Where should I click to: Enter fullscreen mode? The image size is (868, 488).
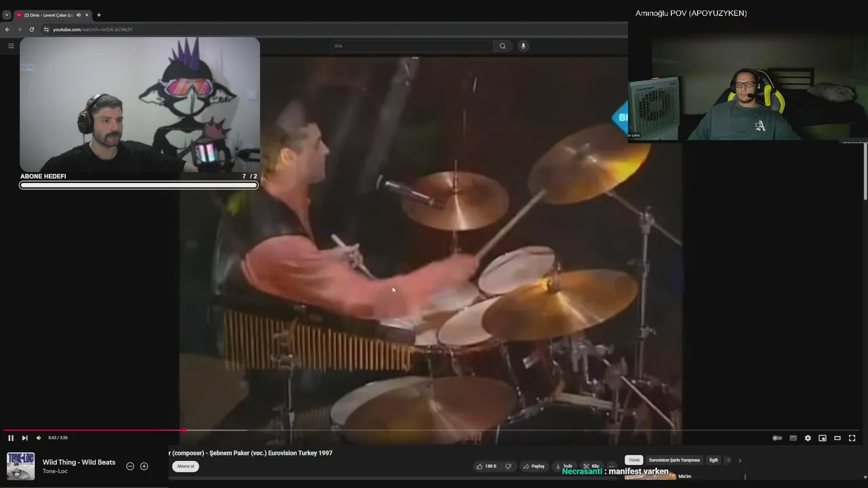coord(852,438)
